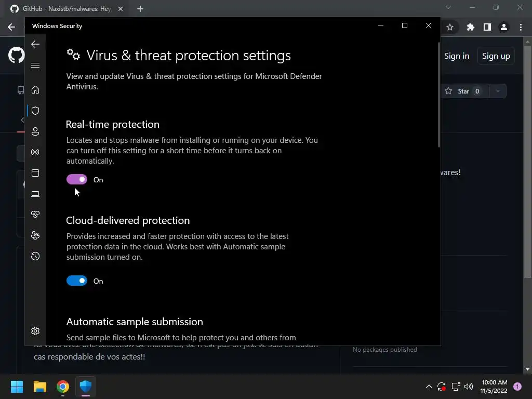Click Chrome page vertical scrollbar
This screenshot has width=532, height=399.
(x=527, y=161)
